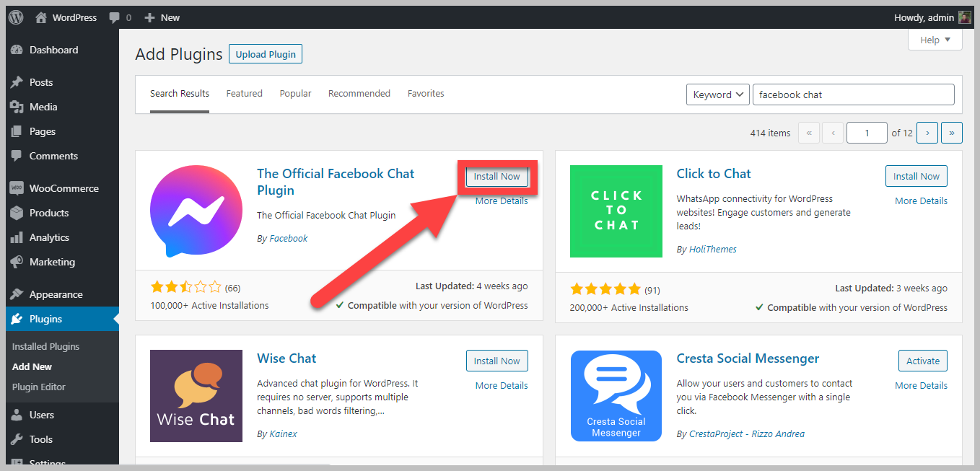Expand the Help tab
The width and height of the screenshot is (980, 471).
[935, 40]
